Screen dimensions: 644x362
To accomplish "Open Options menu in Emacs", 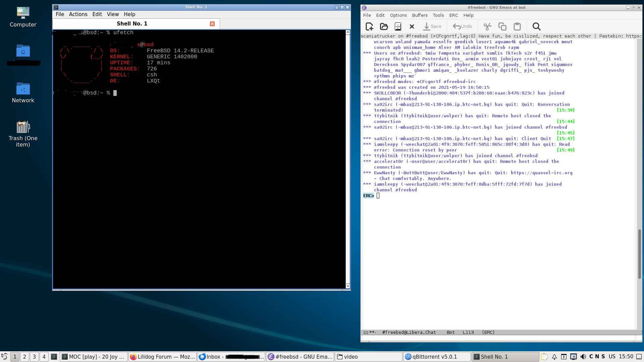I will coord(398,15).
